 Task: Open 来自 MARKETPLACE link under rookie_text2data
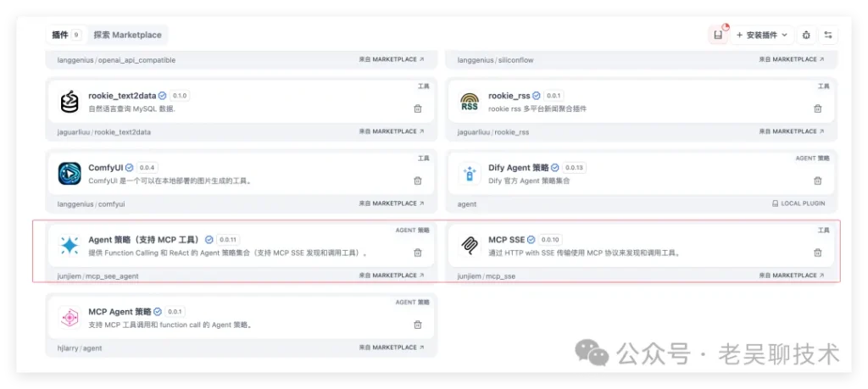coord(392,131)
